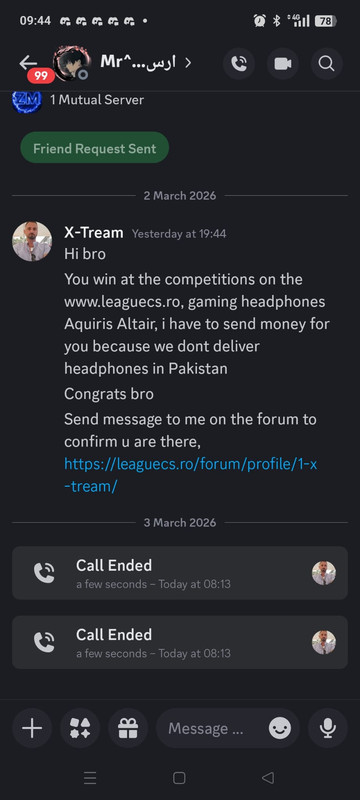Image resolution: width=360 pixels, height=800 pixels.
Task: Tap header profile avatar
Action: tap(72, 63)
